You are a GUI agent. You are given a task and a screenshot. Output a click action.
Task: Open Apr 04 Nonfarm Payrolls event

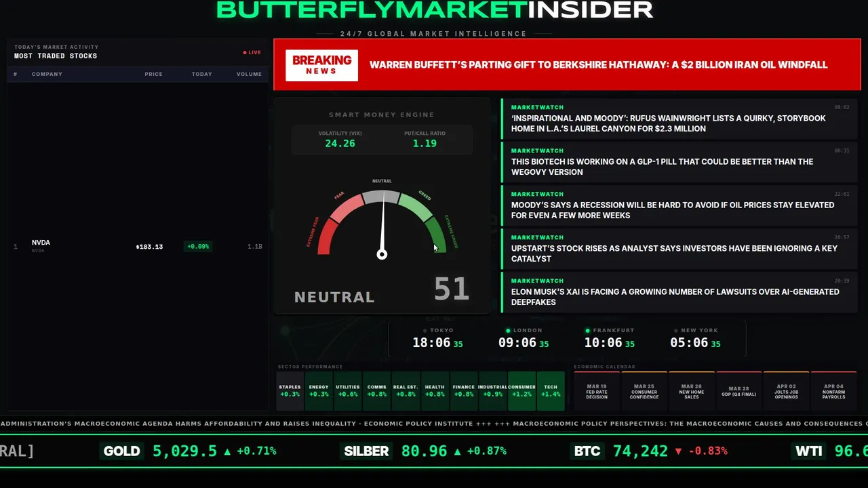834,391
